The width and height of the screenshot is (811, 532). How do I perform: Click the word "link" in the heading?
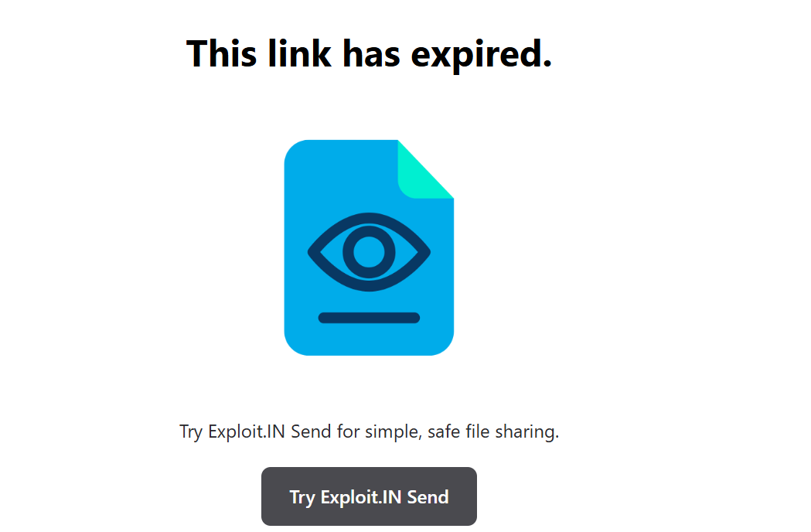tap(299, 53)
